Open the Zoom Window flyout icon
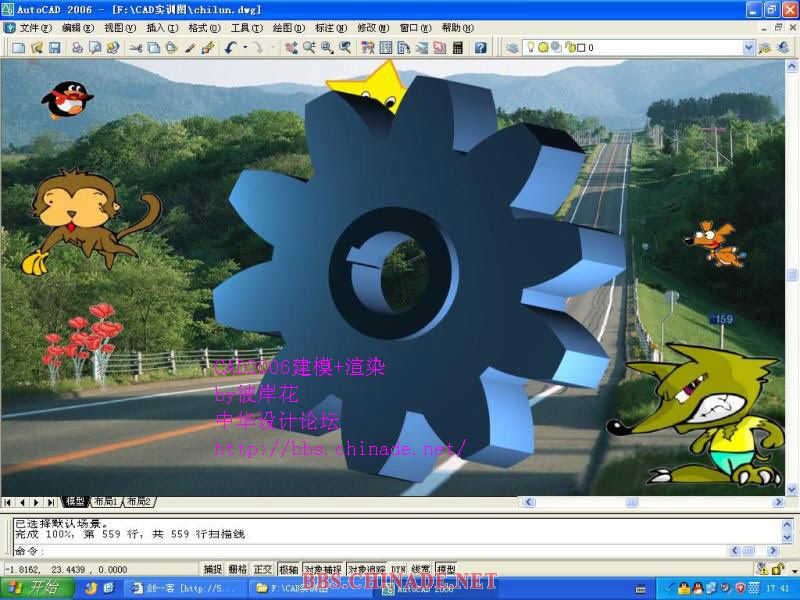This screenshot has height=600, width=800. point(327,47)
